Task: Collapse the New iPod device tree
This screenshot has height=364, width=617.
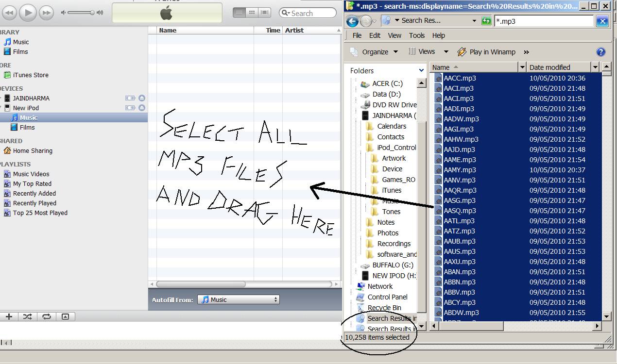Action: pos(1,108)
